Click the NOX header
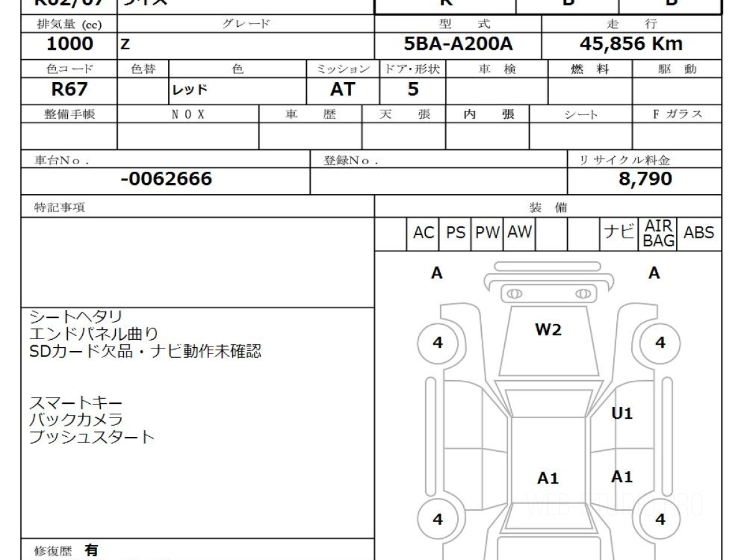This screenshot has height=560, width=747. pos(188,114)
